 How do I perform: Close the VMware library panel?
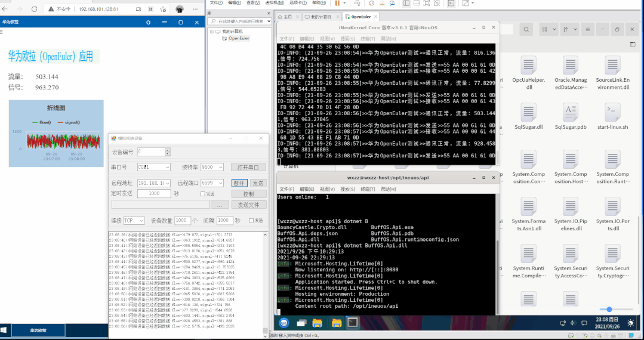269,14
